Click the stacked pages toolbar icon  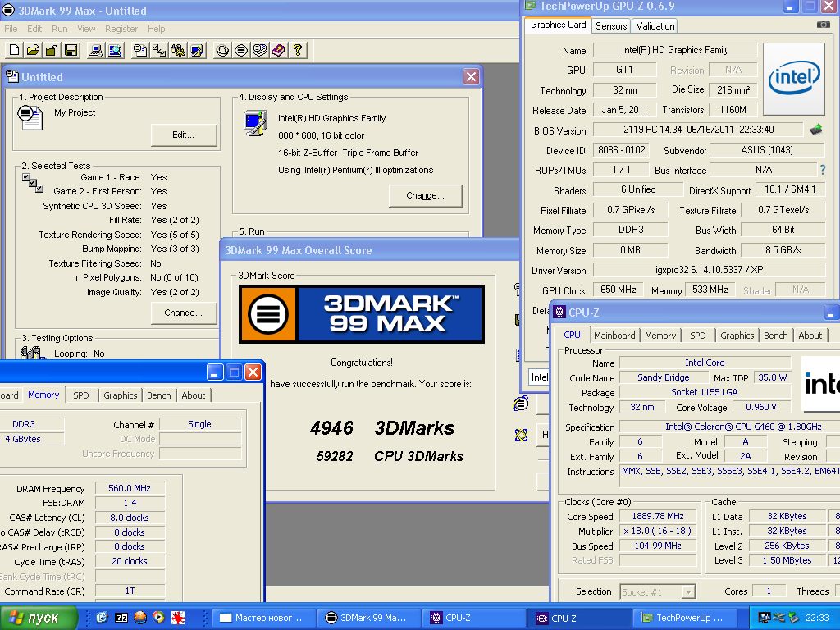point(260,50)
